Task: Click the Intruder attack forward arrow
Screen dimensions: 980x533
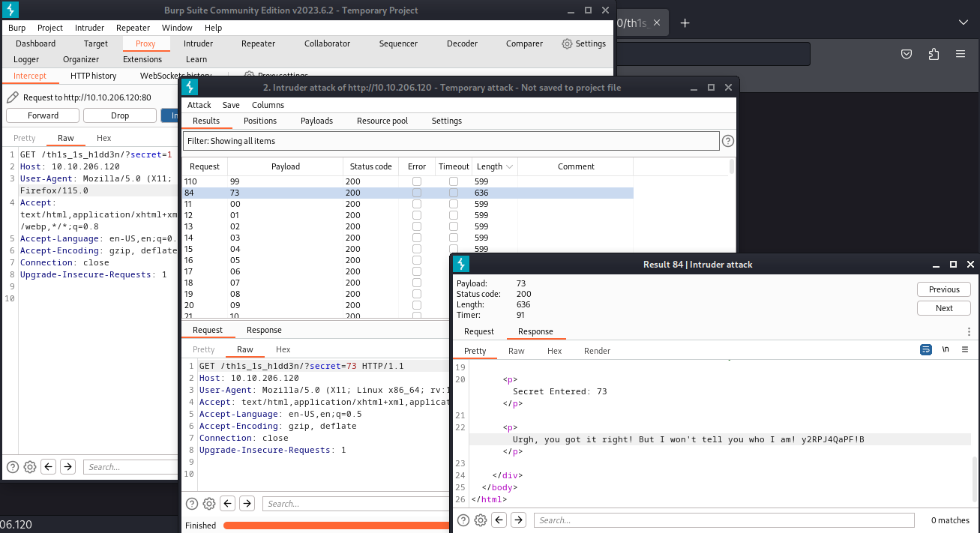Action: coord(247,504)
